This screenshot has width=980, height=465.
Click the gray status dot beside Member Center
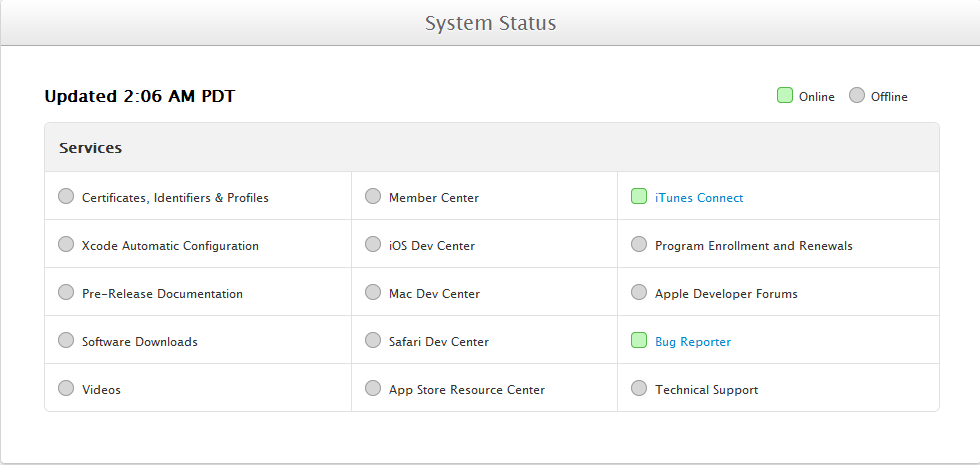373,197
